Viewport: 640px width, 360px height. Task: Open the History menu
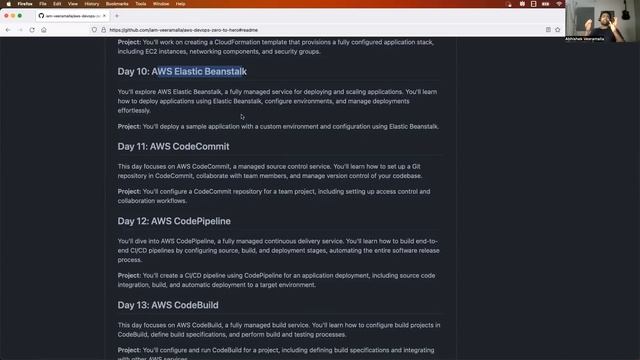(91, 4)
